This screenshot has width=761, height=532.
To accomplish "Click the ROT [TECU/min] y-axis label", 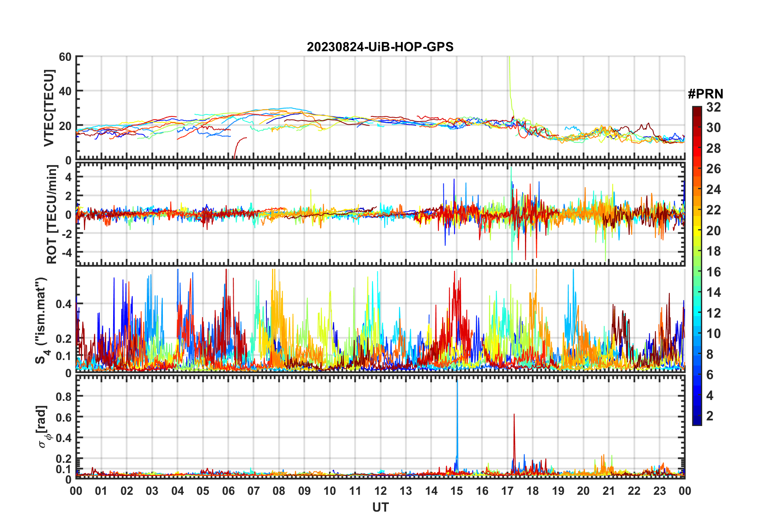I will coord(52,215).
